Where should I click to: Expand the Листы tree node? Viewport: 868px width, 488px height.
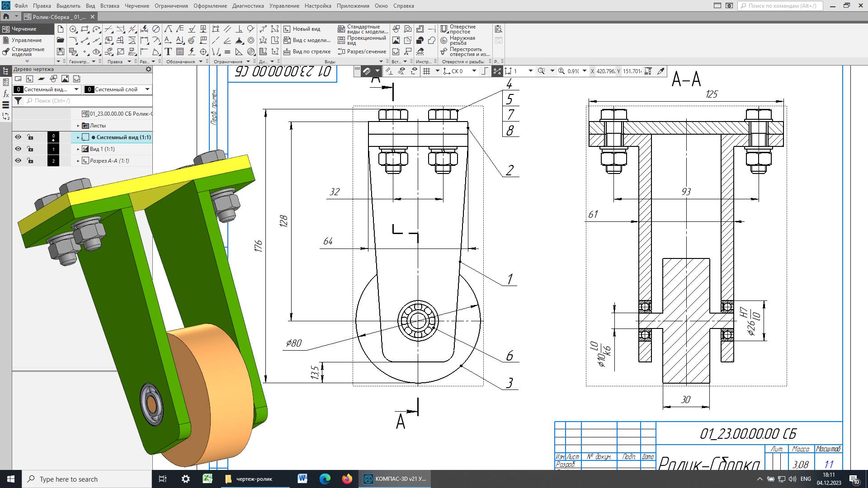pyautogui.click(x=78, y=126)
